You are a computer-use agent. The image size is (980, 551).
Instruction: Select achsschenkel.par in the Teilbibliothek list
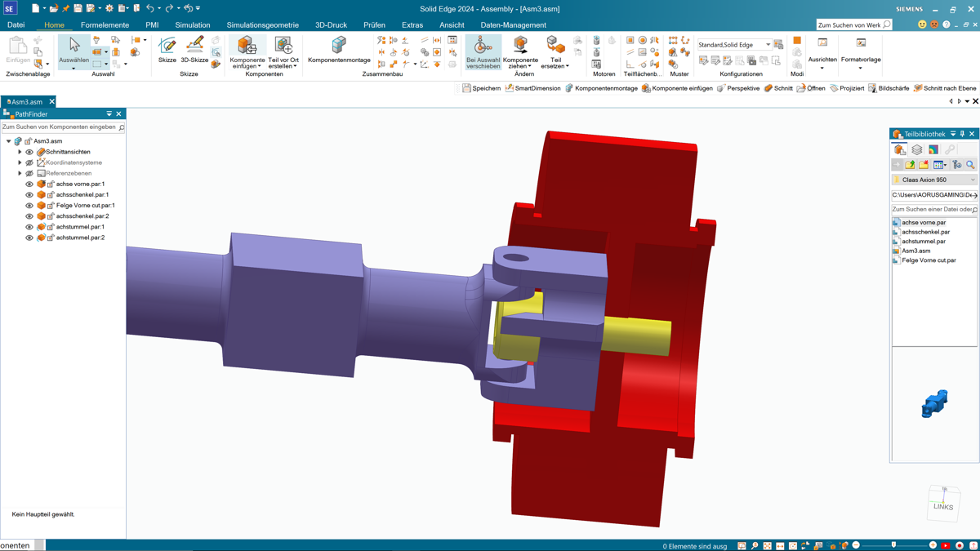925,232
